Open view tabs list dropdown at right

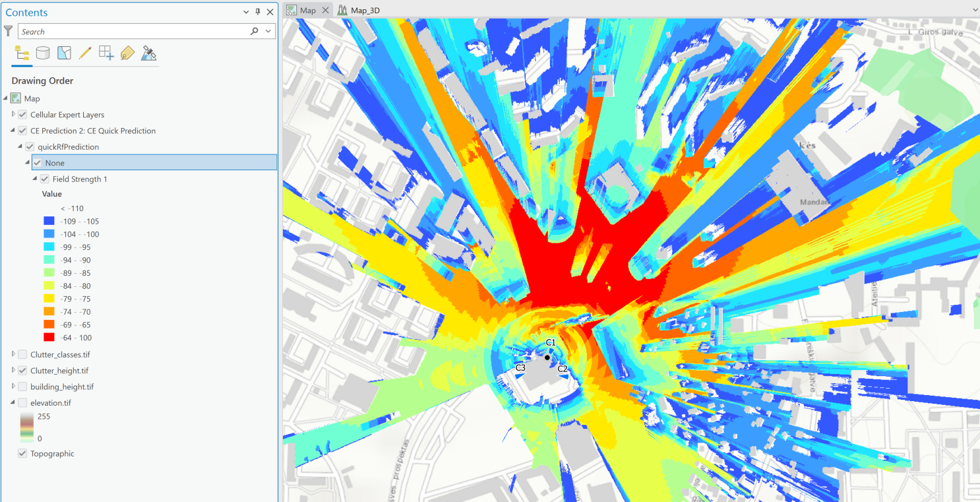[975, 10]
